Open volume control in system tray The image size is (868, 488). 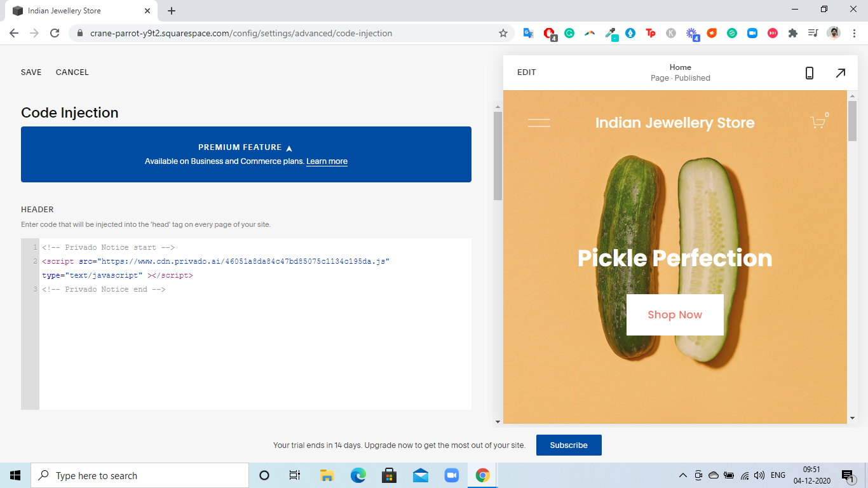coord(759,475)
